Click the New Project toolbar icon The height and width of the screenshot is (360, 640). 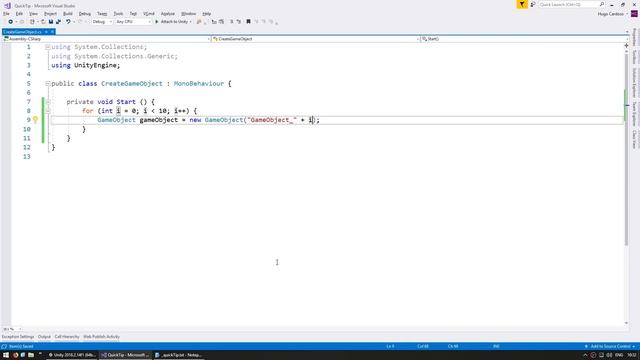(32, 22)
